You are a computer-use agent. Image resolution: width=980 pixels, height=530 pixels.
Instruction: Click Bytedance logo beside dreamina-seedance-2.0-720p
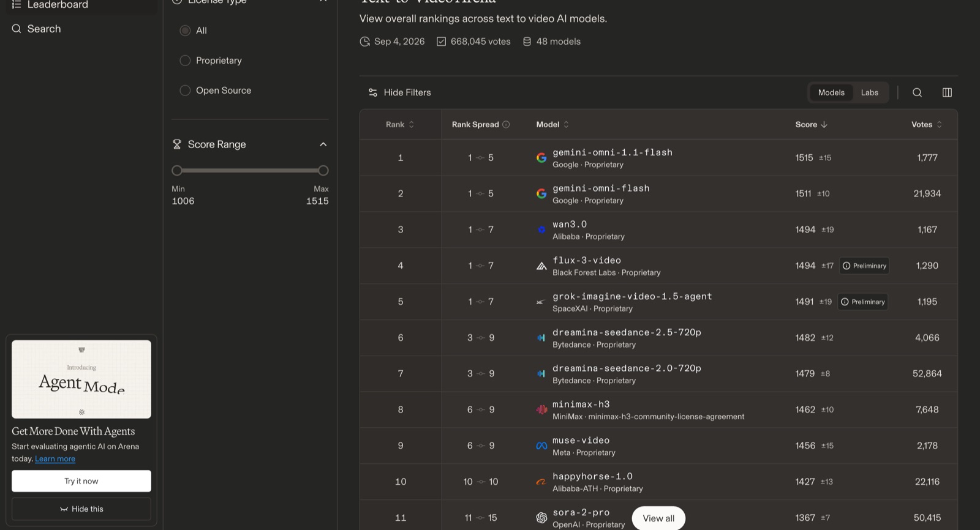(541, 373)
